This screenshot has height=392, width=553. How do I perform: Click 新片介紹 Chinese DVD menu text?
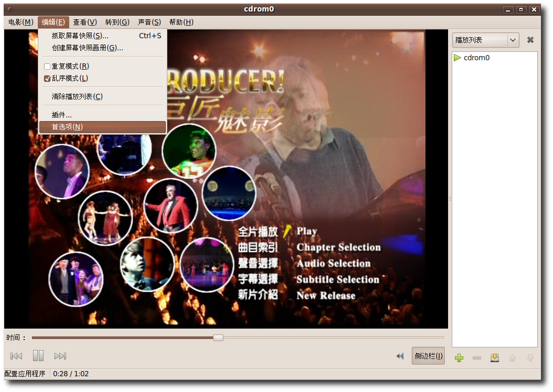pos(258,295)
